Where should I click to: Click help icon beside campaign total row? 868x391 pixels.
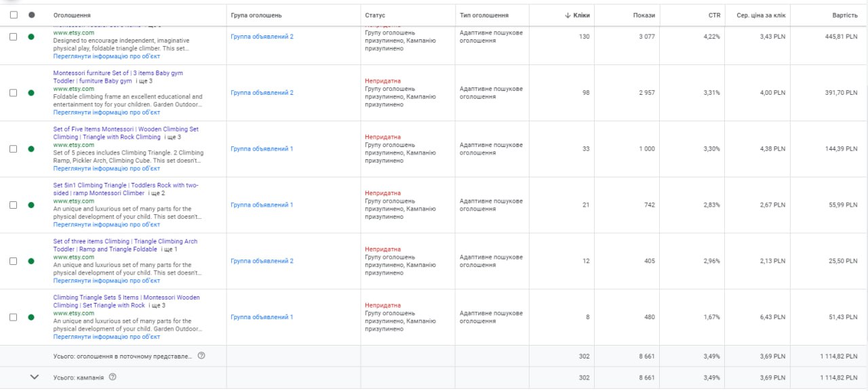pos(113,377)
